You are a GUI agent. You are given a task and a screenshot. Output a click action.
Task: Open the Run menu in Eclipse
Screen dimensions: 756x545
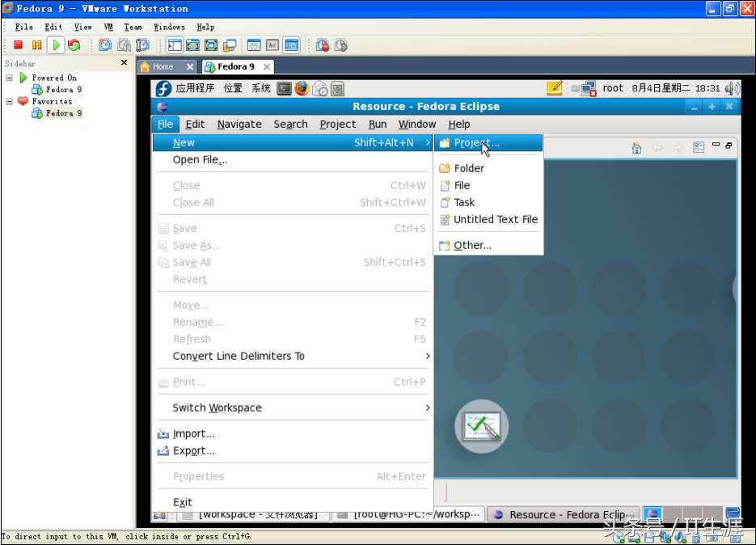click(x=377, y=124)
